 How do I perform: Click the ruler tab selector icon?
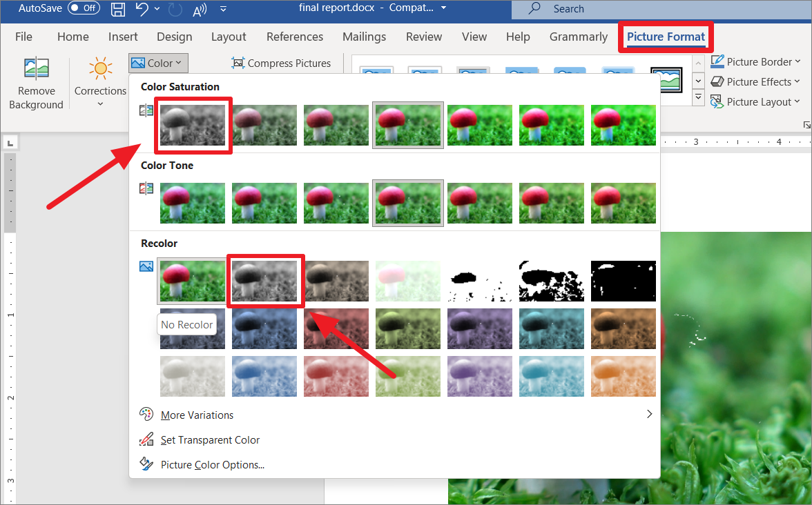click(10, 143)
